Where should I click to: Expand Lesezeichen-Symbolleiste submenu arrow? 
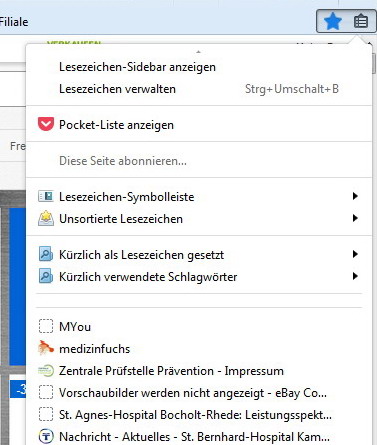(x=355, y=196)
